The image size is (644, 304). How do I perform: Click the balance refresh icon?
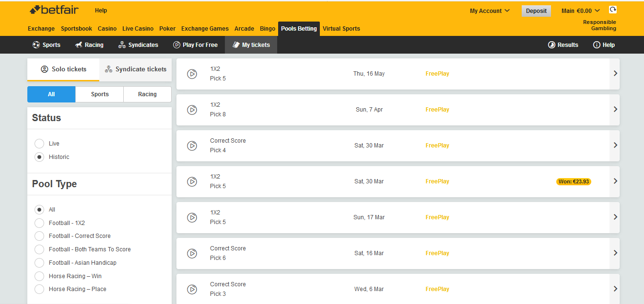(612, 10)
